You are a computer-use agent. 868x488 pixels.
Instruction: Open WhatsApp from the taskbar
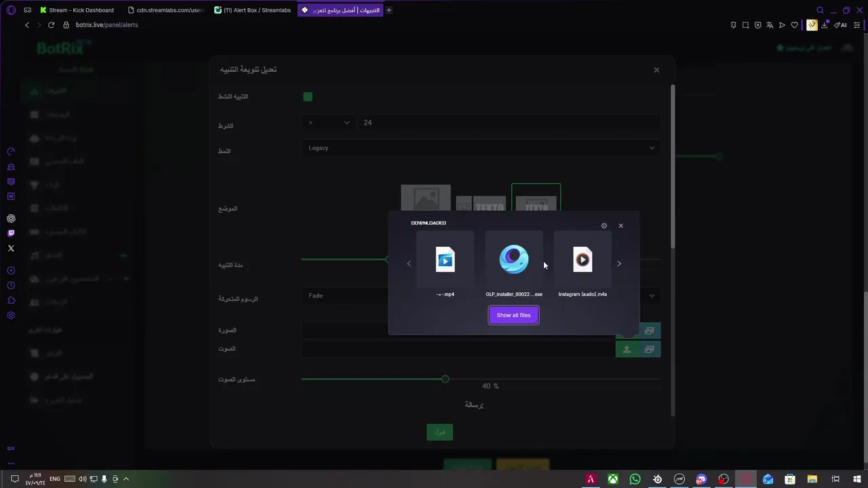point(635,479)
